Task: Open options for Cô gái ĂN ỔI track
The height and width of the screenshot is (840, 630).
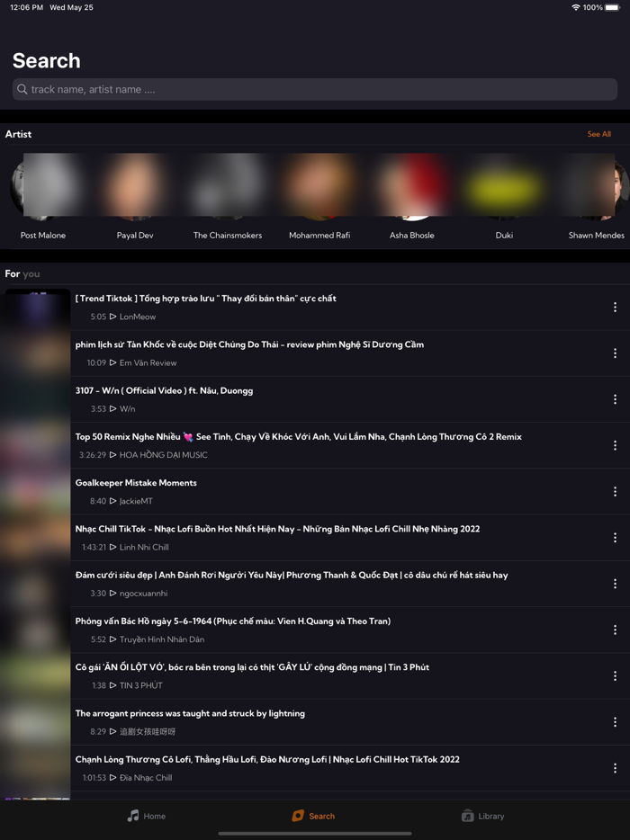Action: pos(615,675)
